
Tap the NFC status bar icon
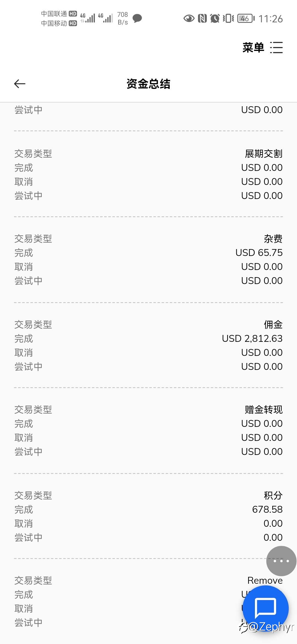(202, 18)
